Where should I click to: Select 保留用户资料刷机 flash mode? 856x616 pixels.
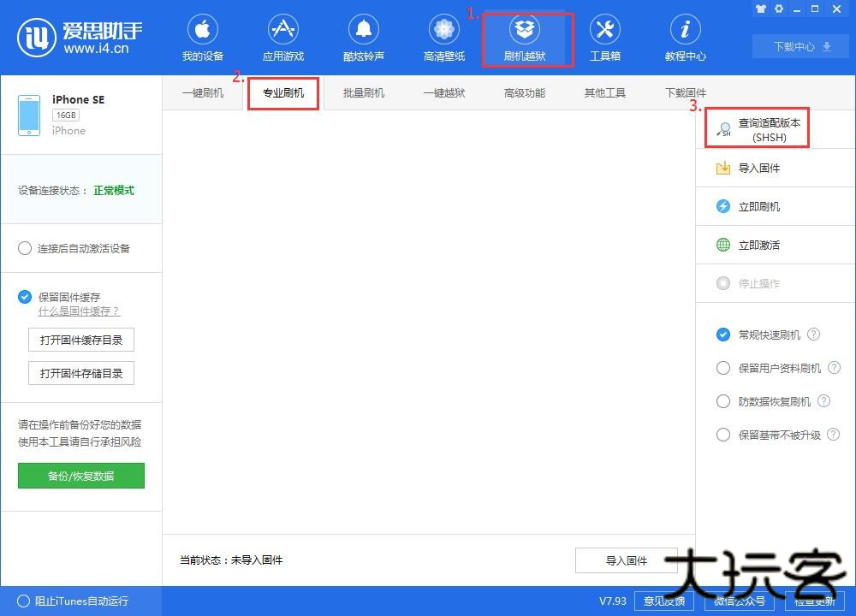[723, 368]
